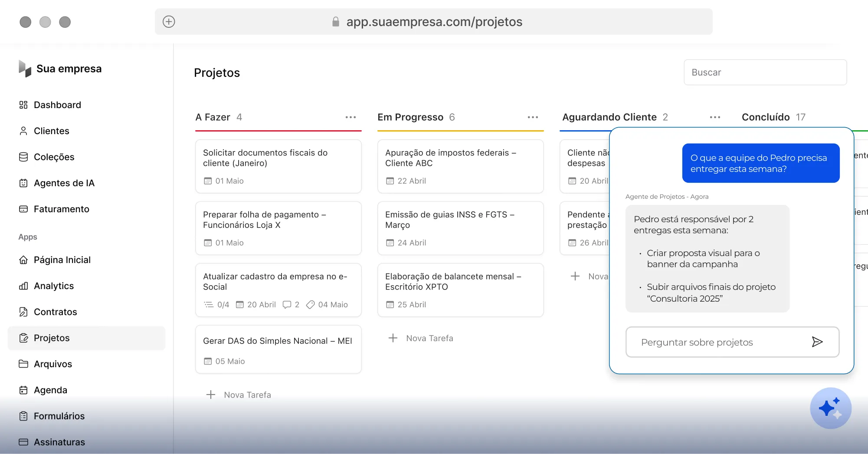Expand the Em Progresso column three-dot menu
The width and height of the screenshot is (868, 454).
533,117
